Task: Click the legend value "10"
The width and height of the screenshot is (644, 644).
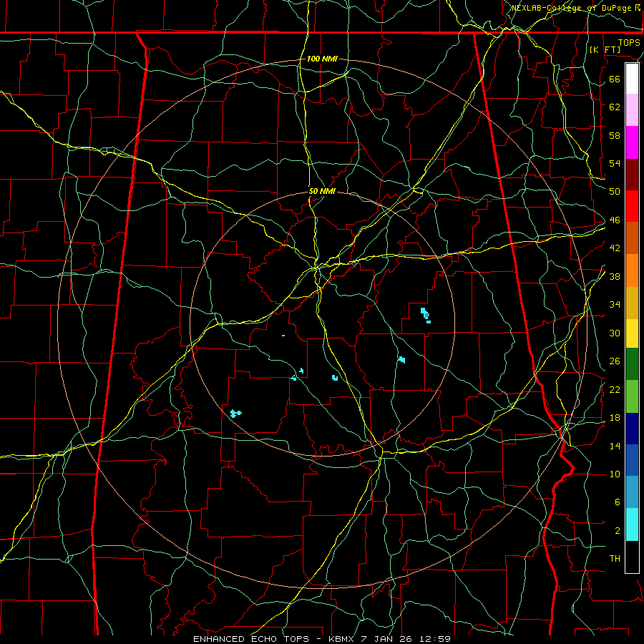Action: 615,474
